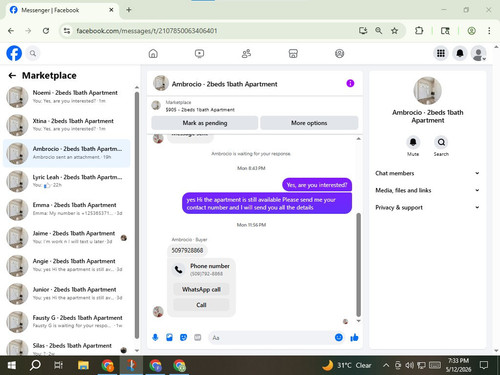Open the 31°C Clear weather widget
The height and width of the screenshot is (375, 500).
coord(347,365)
